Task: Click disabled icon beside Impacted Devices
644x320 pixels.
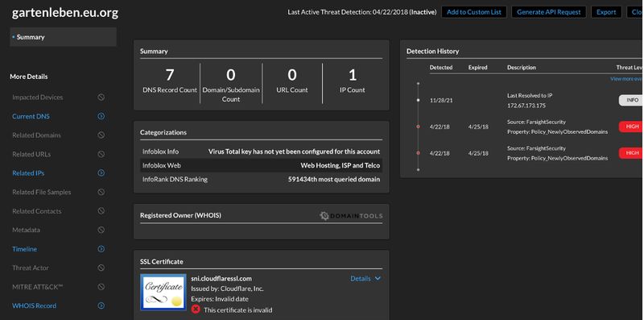Action: tap(101, 98)
